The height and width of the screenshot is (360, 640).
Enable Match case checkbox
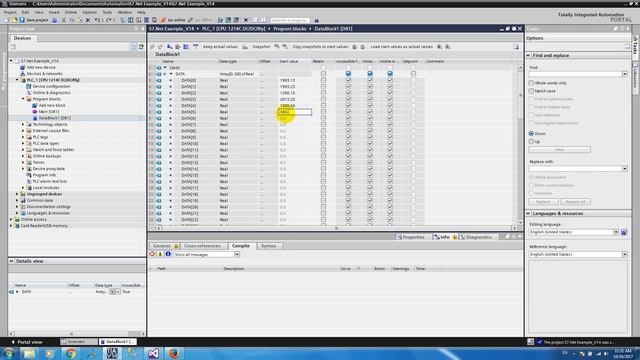(x=531, y=91)
